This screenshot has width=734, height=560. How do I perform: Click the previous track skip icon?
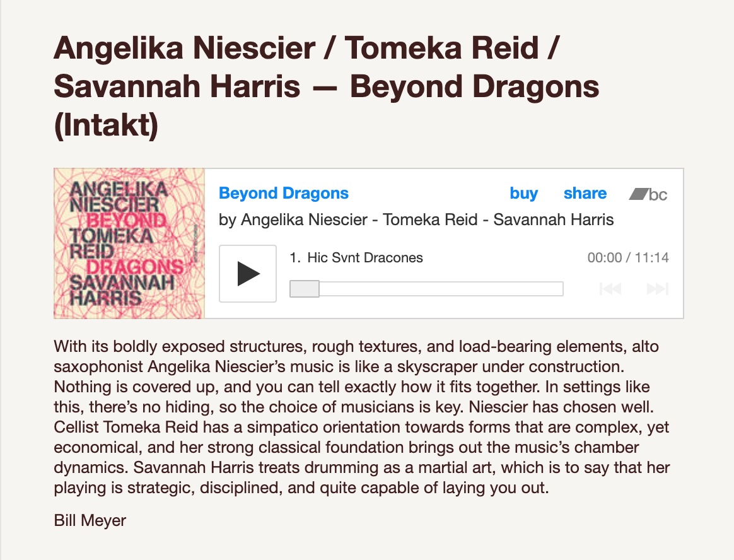(610, 289)
